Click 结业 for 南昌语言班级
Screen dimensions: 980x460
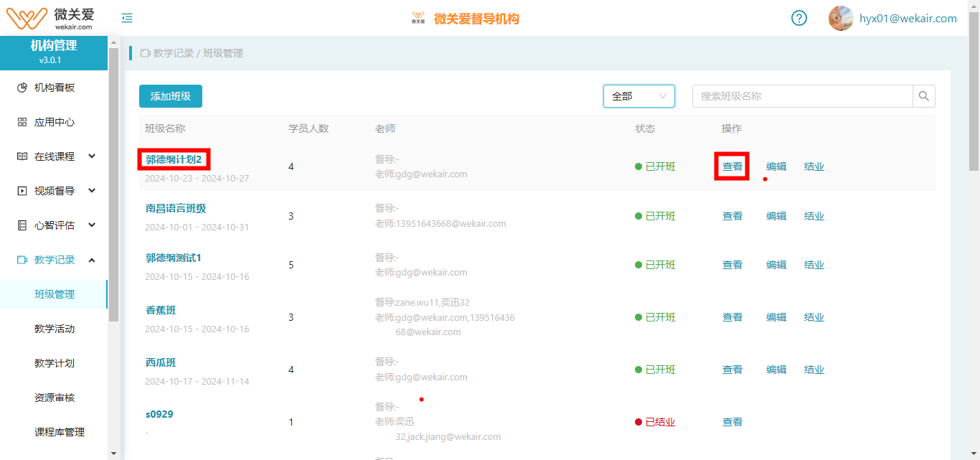pyautogui.click(x=814, y=216)
